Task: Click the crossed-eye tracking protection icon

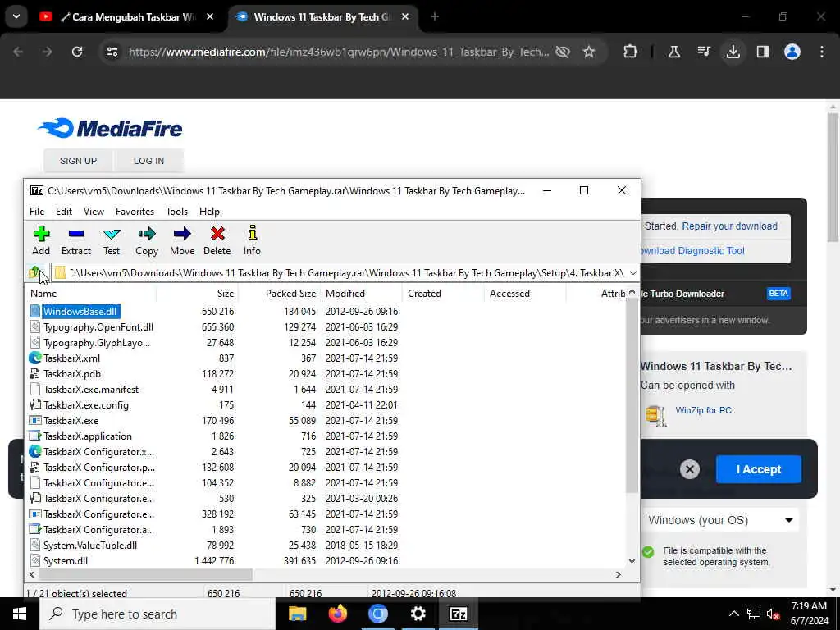Action: pos(563,52)
